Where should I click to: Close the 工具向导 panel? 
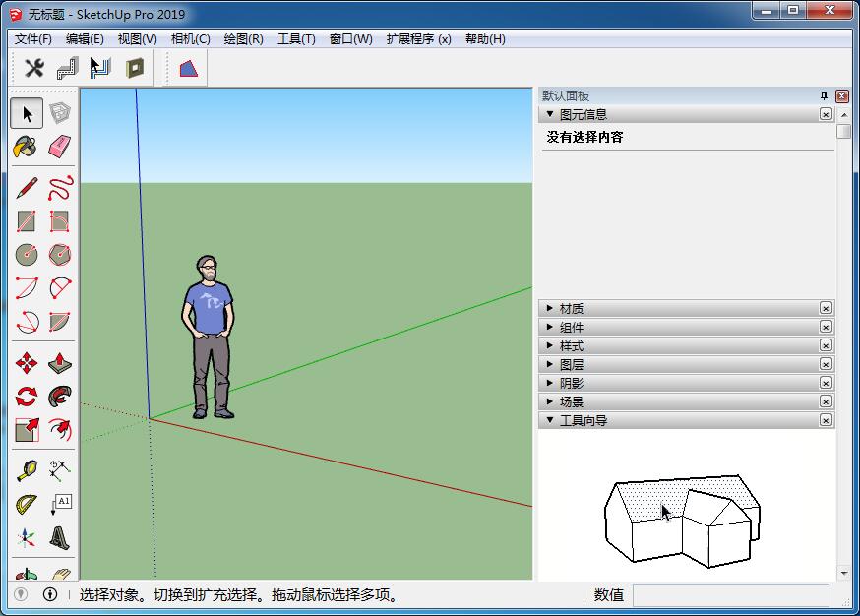(826, 420)
